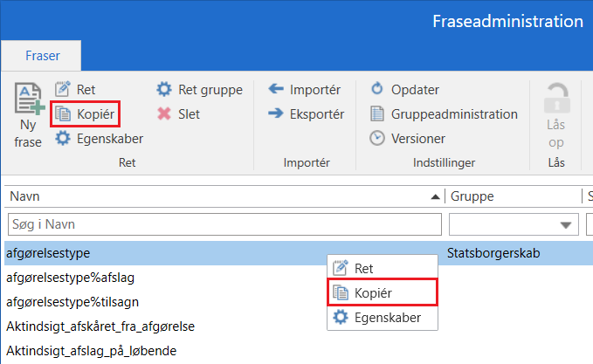Click the Ret gruppe gear icon
This screenshot has width=593, height=364.
pyautogui.click(x=164, y=89)
